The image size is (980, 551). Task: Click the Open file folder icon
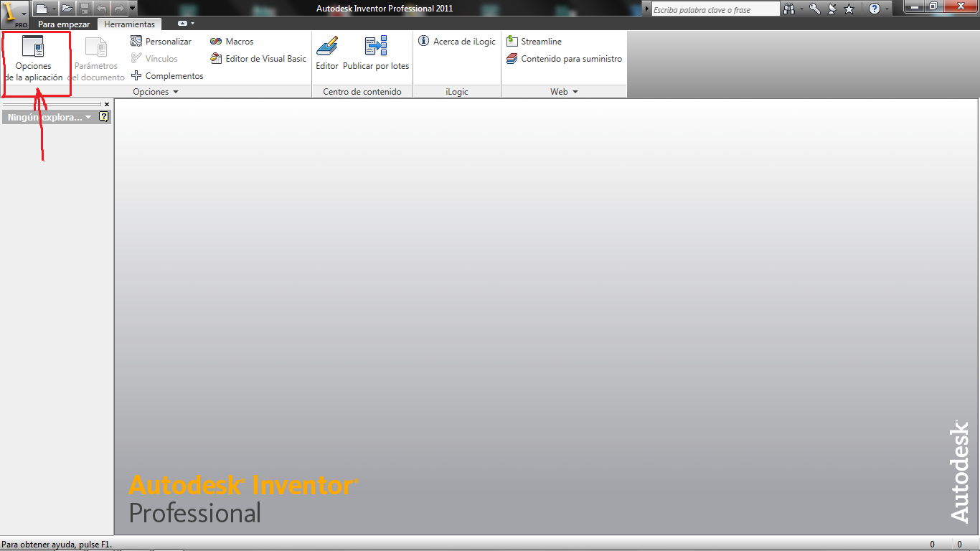pos(67,9)
